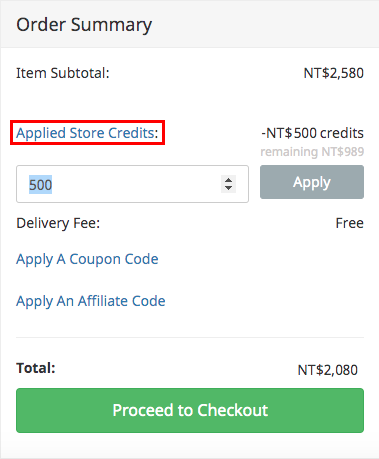Click Proceed to Checkout
Screen dimensions: 379x459
pyautogui.click(x=190, y=410)
